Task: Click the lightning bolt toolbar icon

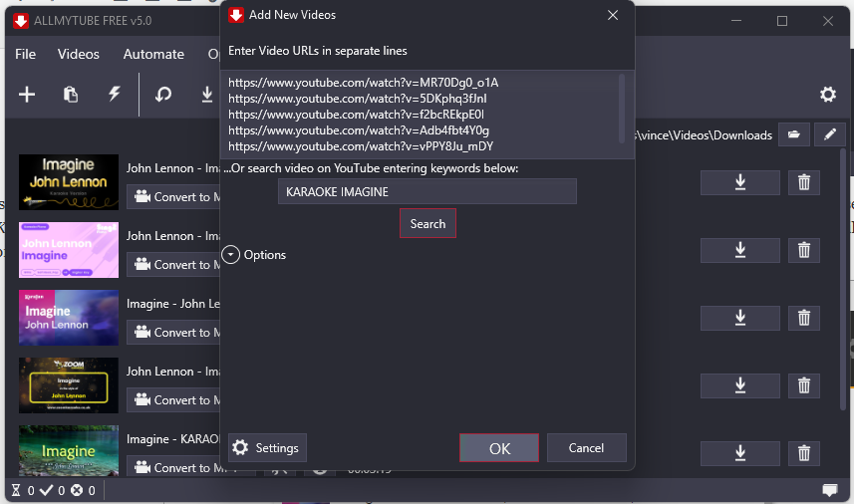Action: (x=115, y=95)
